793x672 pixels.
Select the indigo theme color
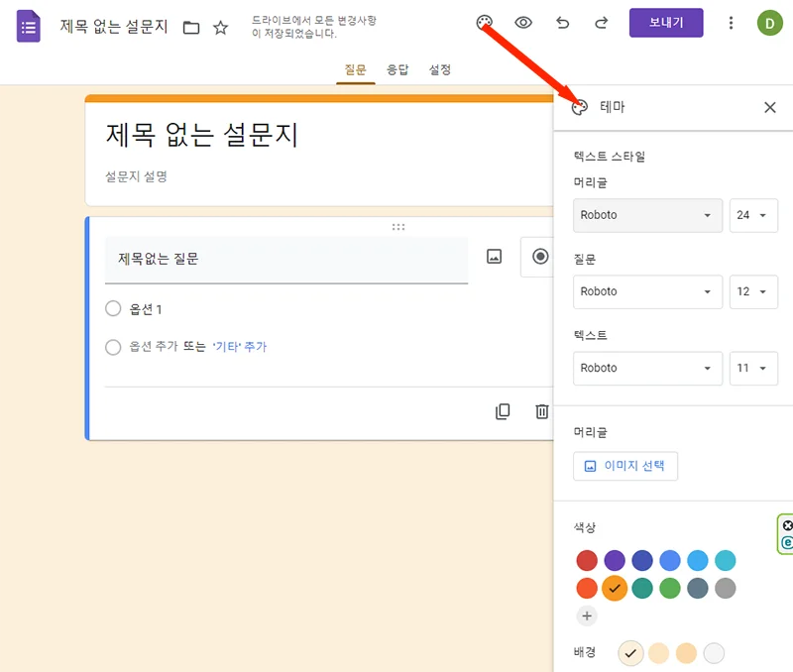click(642, 560)
